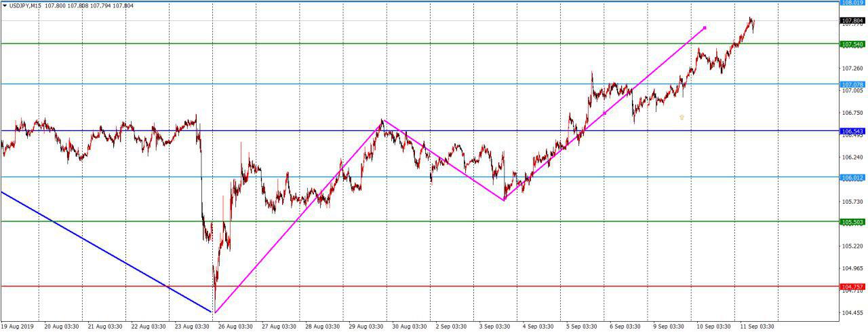868x332 pixels.
Task: Click the 106.012 price tag
Action: pos(852,177)
